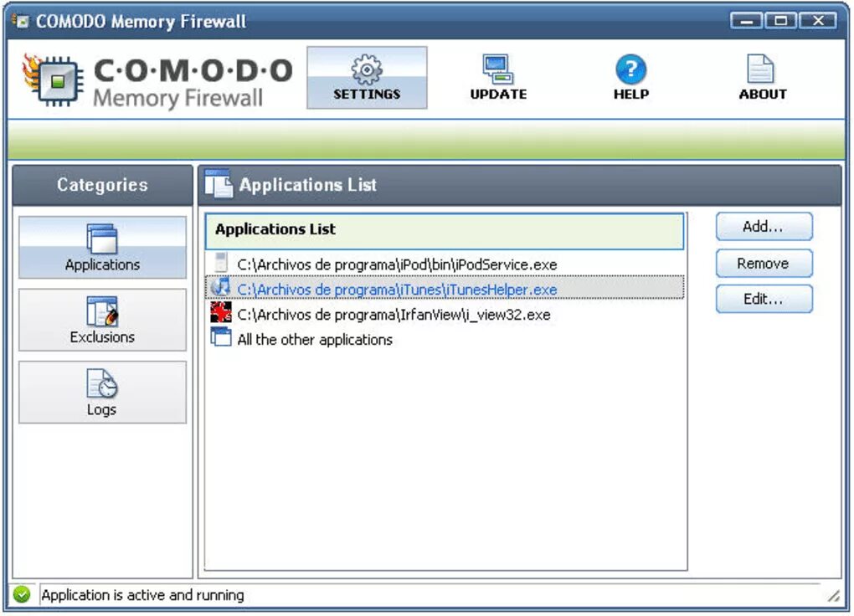Maximize the COMODO Memory Firewall window

[780, 21]
